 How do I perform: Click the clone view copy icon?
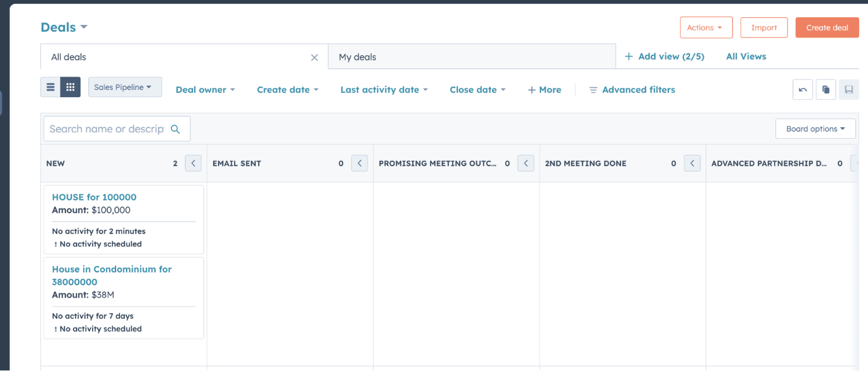(826, 89)
